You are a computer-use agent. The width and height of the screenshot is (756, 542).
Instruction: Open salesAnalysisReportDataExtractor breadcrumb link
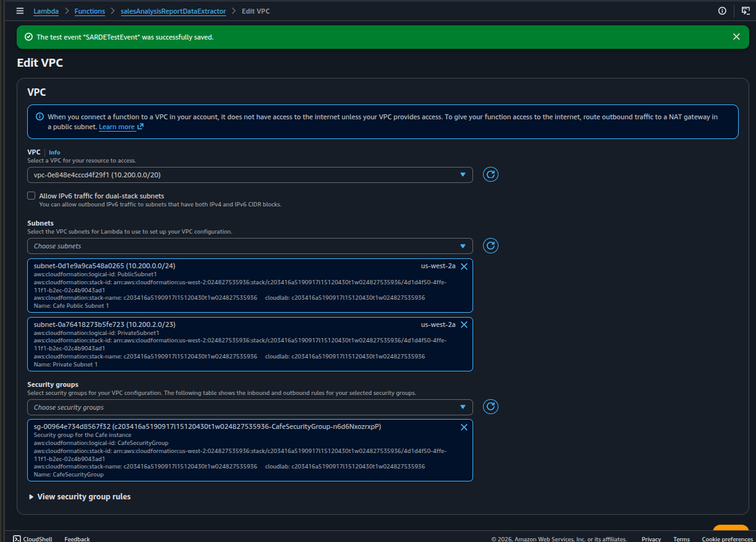[x=174, y=11]
